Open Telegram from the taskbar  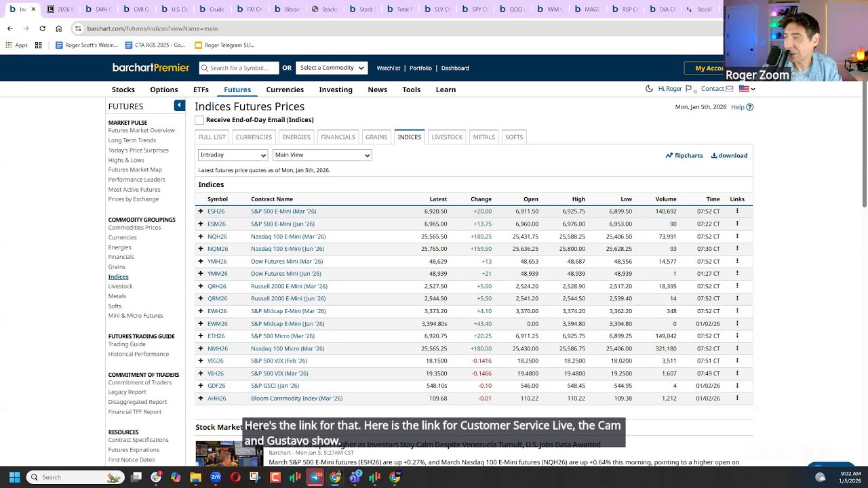[315, 477]
